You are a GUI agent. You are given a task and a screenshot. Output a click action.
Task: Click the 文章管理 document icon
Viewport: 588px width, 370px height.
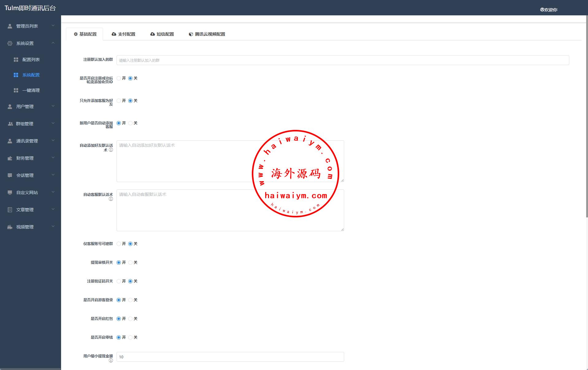(x=10, y=210)
